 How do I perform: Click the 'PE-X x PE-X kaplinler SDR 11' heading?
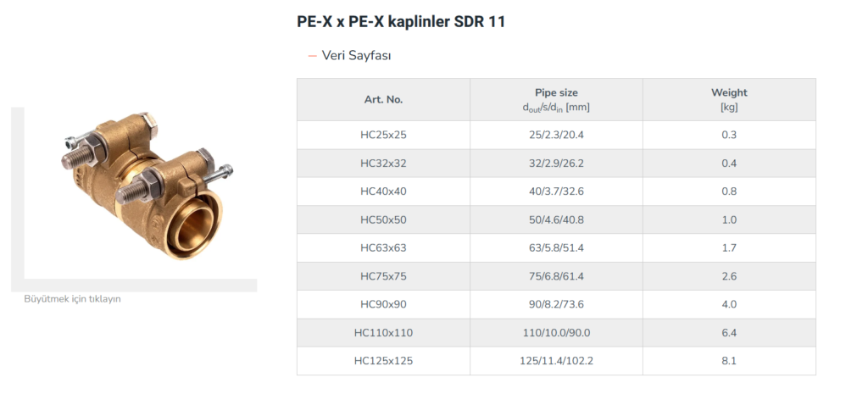click(401, 22)
